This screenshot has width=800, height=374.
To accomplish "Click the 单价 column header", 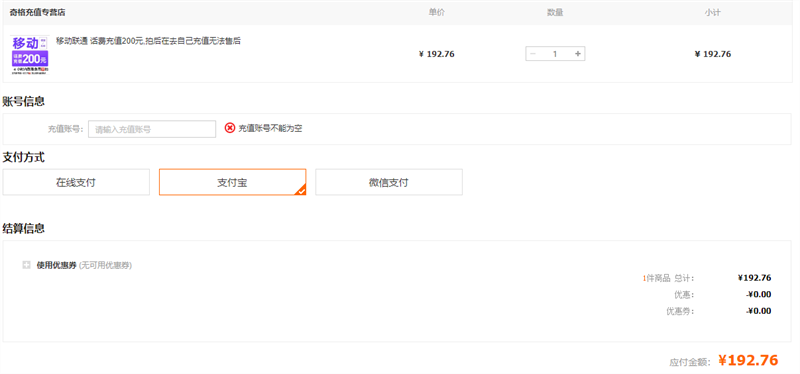I will [x=437, y=12].
